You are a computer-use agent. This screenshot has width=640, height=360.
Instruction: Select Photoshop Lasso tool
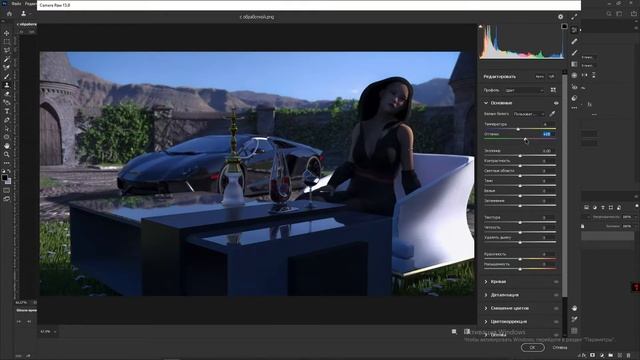(x=7, y=50)
